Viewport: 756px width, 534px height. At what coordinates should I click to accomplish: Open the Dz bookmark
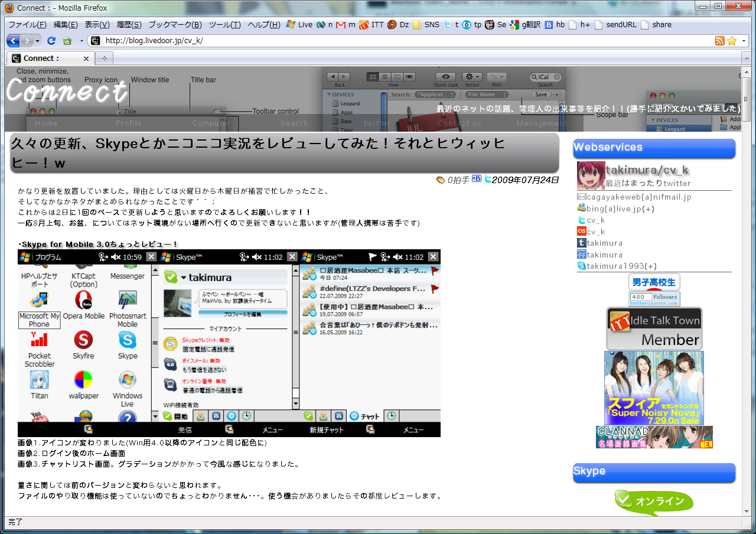(399, 25)
